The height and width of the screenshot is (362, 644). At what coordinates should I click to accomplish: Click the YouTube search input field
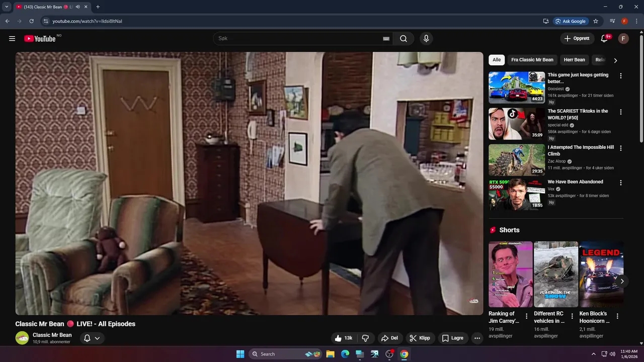pyautogui.click(x=299, y=39)
